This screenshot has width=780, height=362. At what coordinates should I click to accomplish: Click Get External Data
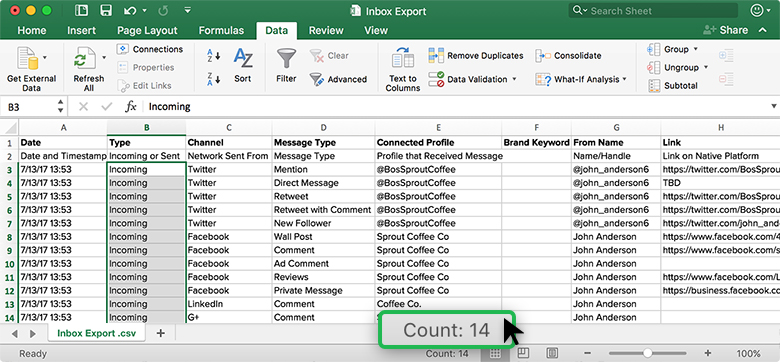coord(31,70)
